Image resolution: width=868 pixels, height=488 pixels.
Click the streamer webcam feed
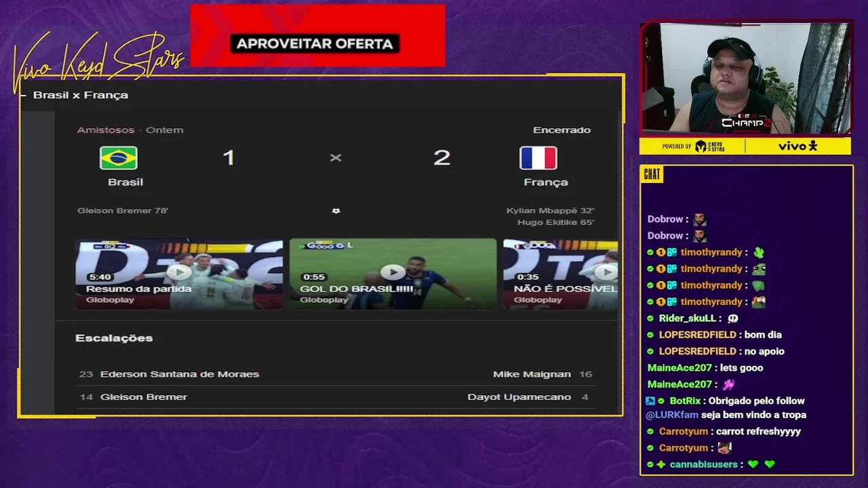(745, 79)
